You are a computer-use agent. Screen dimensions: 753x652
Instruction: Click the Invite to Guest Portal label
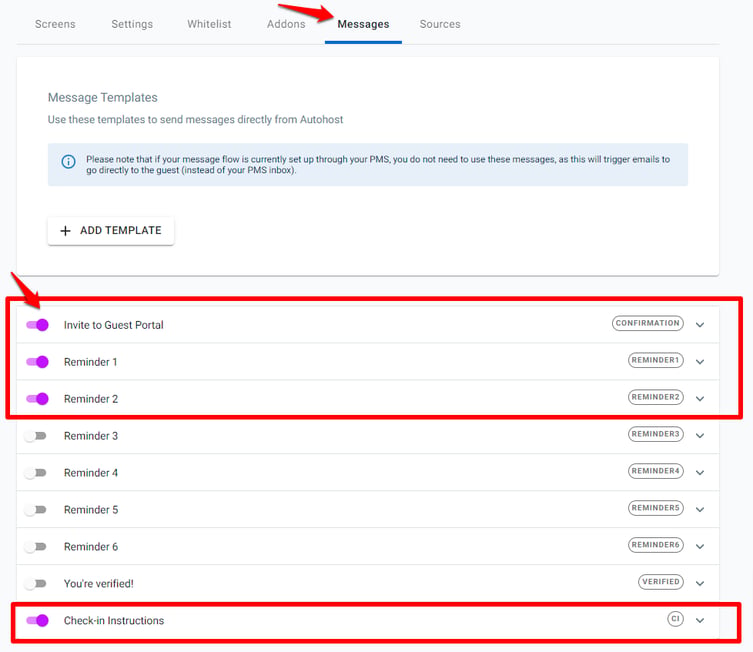[x=114, y=325]
